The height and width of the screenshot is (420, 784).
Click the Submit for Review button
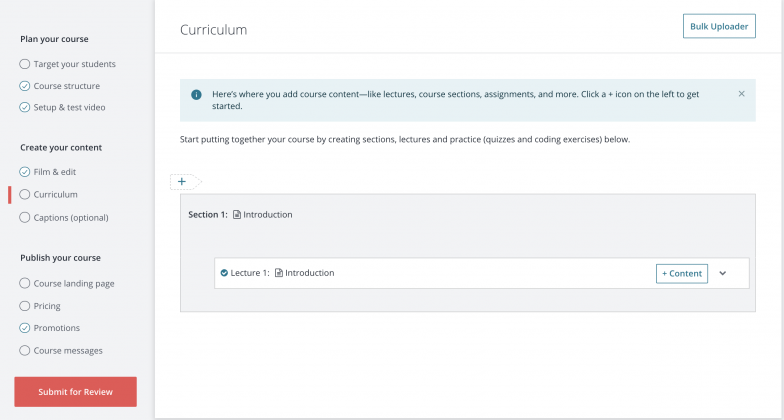76,392
